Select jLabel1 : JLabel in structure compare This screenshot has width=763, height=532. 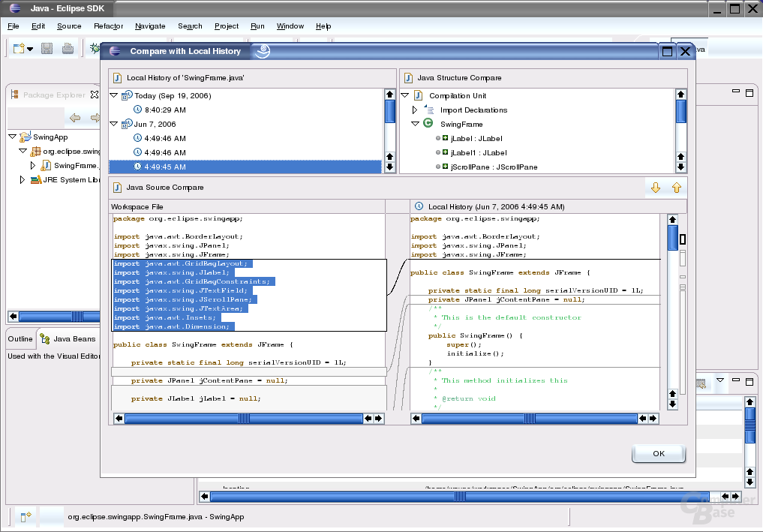[x=479, y=153]
